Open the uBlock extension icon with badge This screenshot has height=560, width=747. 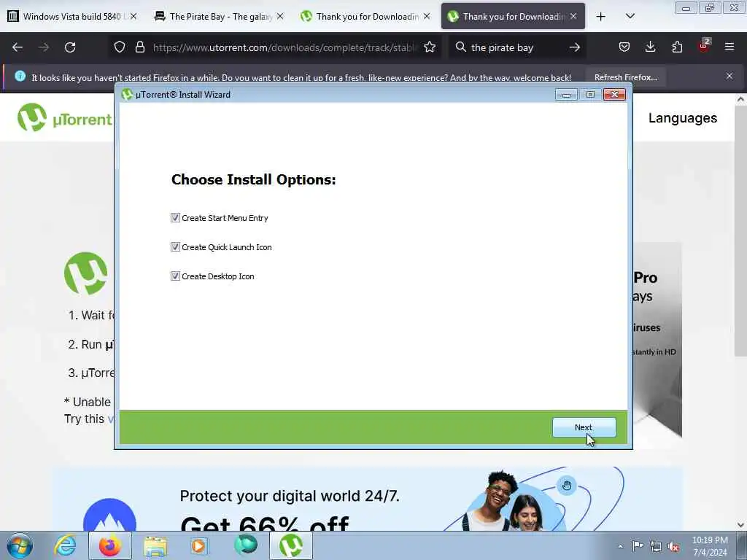coord(704,46)
